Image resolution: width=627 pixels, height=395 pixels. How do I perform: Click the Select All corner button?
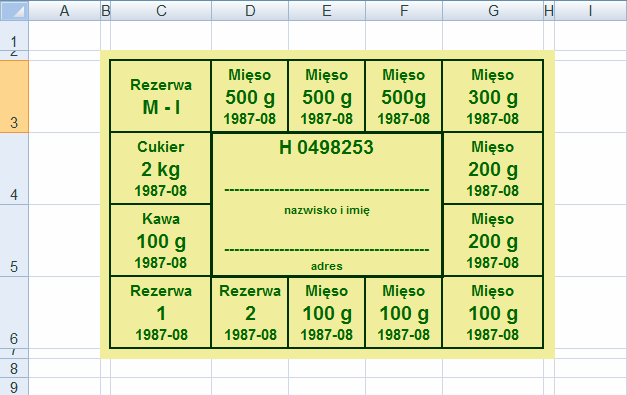point(14,10)
